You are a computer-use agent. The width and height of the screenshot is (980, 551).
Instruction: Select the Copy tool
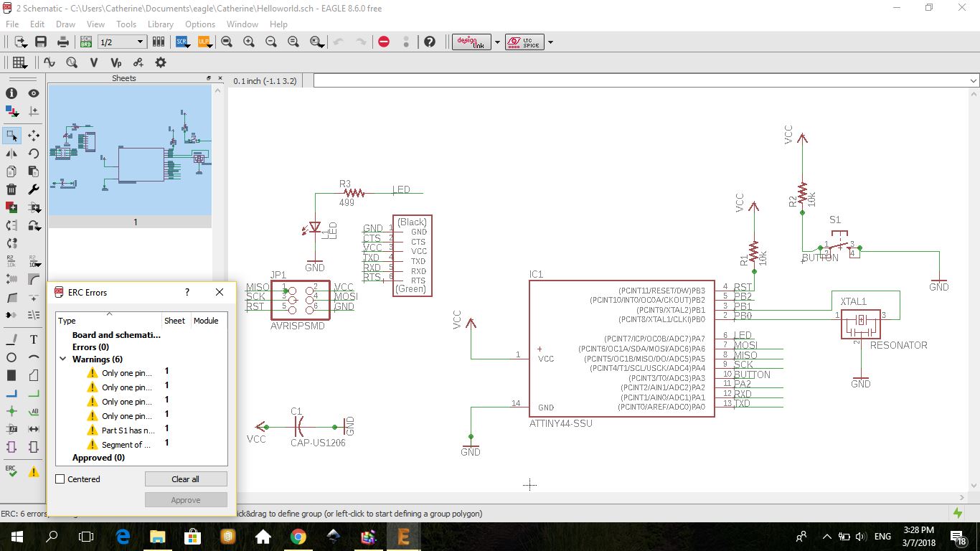[11, 171]
